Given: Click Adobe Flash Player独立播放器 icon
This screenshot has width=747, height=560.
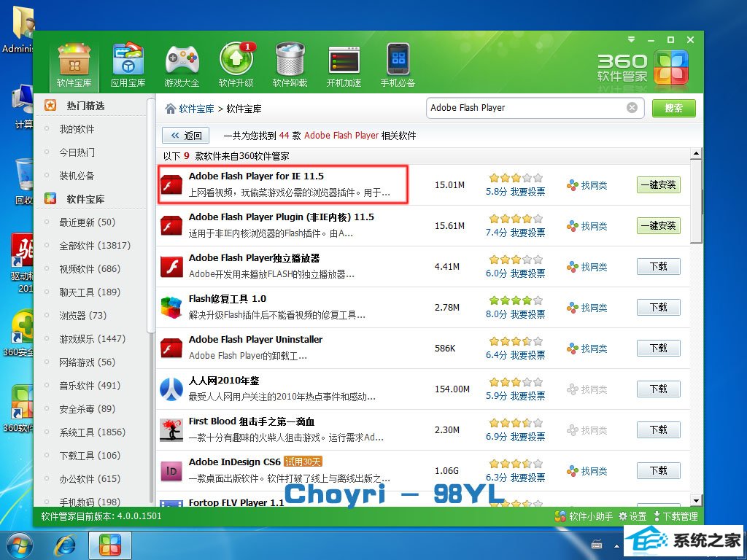Looking at the screenshot, I should coord(171,267).
